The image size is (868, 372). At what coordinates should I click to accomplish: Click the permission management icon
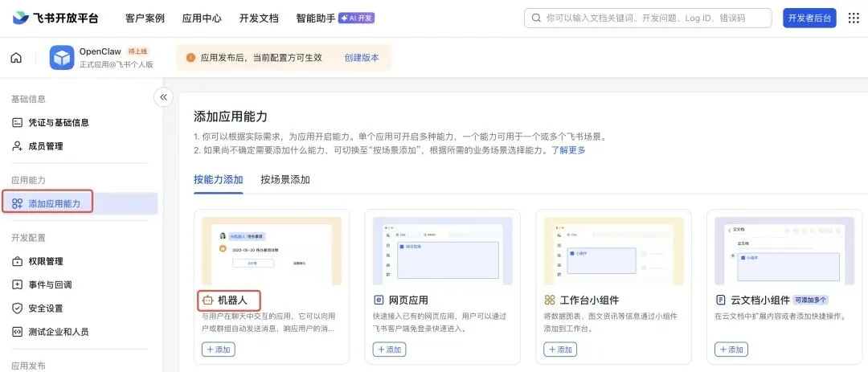pyautogui.click(x=17, y=261)
